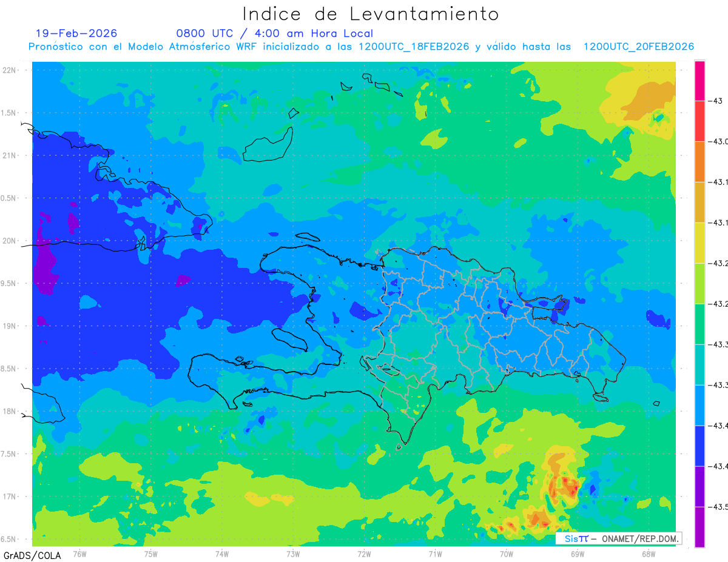Click the "20N" latitude label

pos(10,241)
